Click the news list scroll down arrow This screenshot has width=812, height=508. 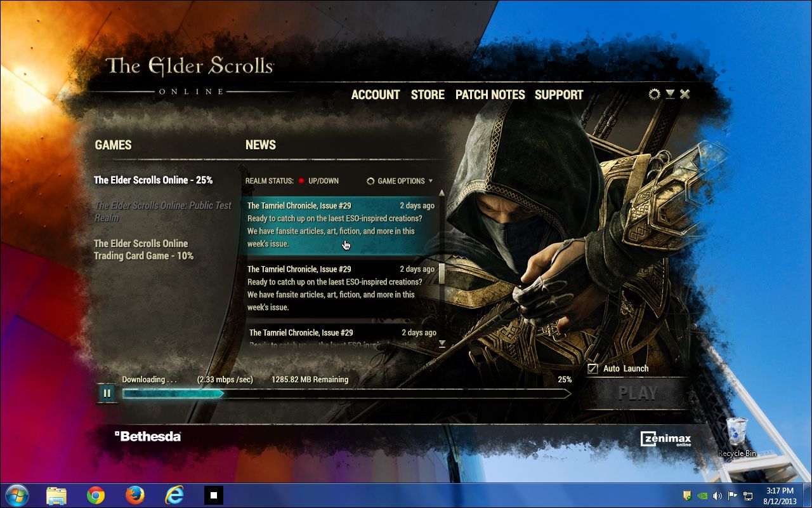coord(442,344)
